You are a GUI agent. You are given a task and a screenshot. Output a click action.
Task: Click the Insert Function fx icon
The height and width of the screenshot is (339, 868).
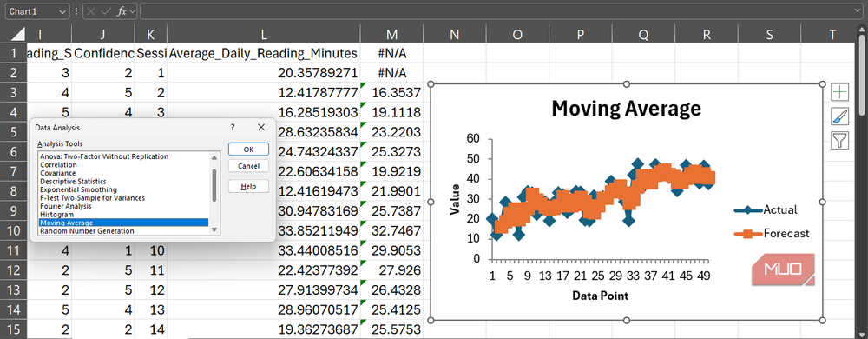pos(122,11)
